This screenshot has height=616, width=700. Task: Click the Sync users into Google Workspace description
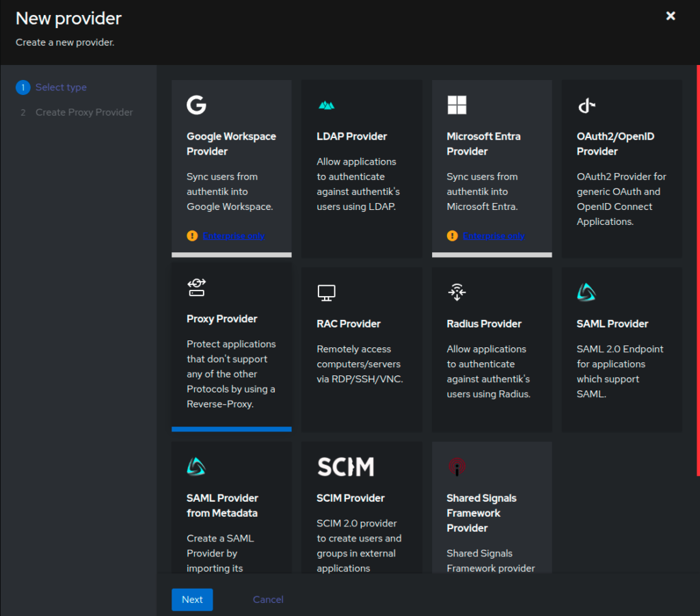click(x=230, y=191)
